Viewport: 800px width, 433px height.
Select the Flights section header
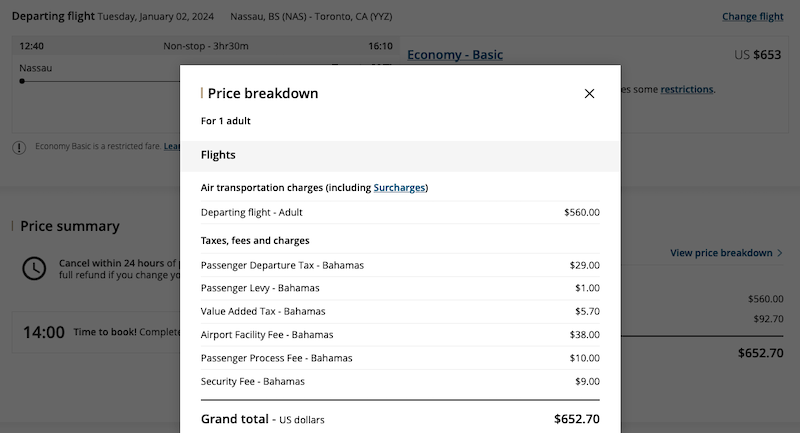[400, 155]
